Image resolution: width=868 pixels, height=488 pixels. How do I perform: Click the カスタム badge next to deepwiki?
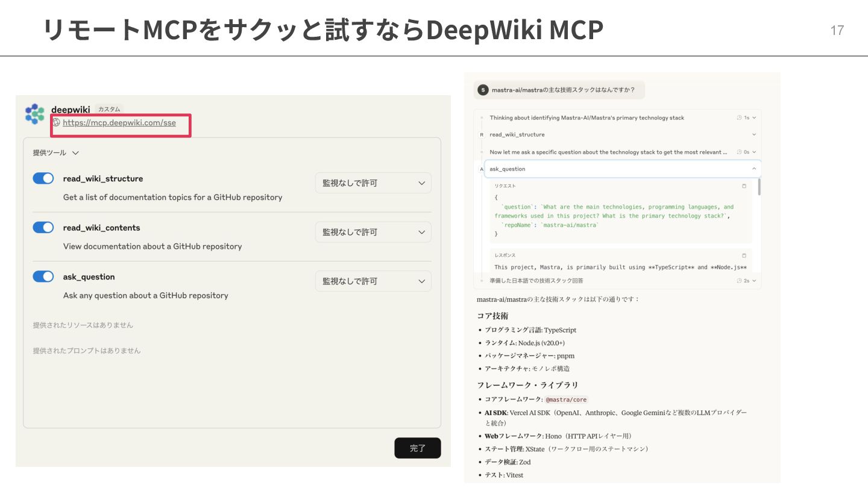pos(109,109)
